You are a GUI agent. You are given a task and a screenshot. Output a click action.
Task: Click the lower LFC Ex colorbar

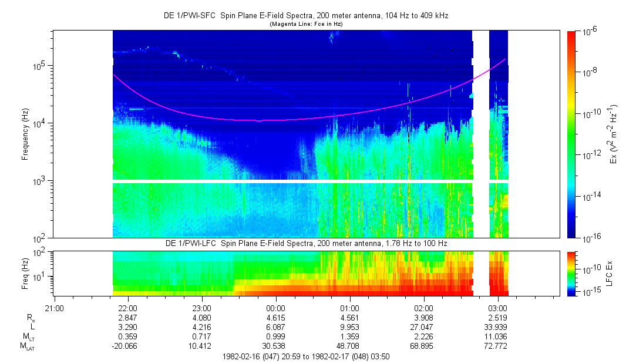(x=571, y=273)
